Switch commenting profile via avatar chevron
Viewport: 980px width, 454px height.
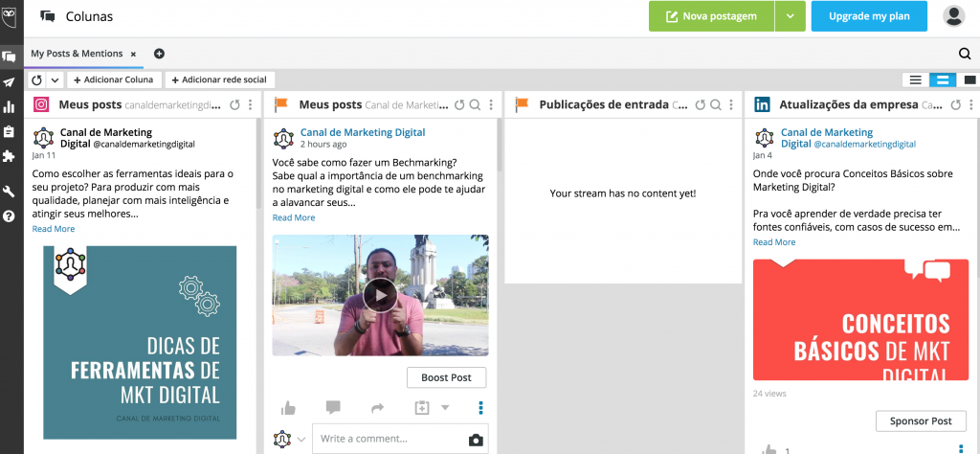(x=301, y=440)
